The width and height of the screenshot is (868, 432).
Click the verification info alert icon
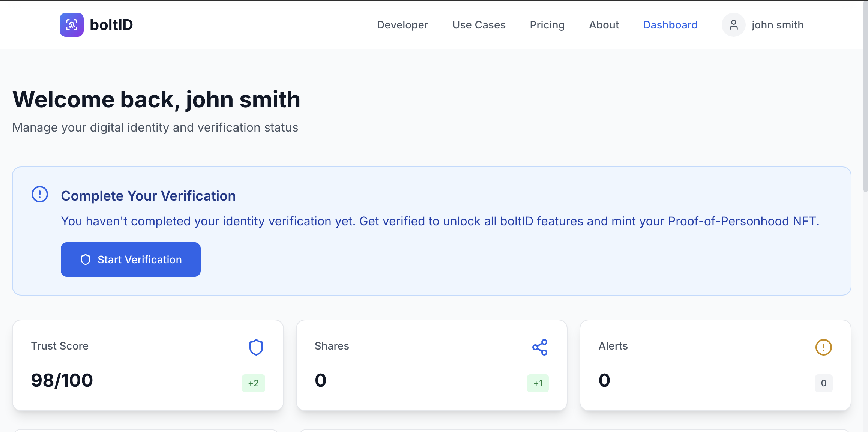40,194
